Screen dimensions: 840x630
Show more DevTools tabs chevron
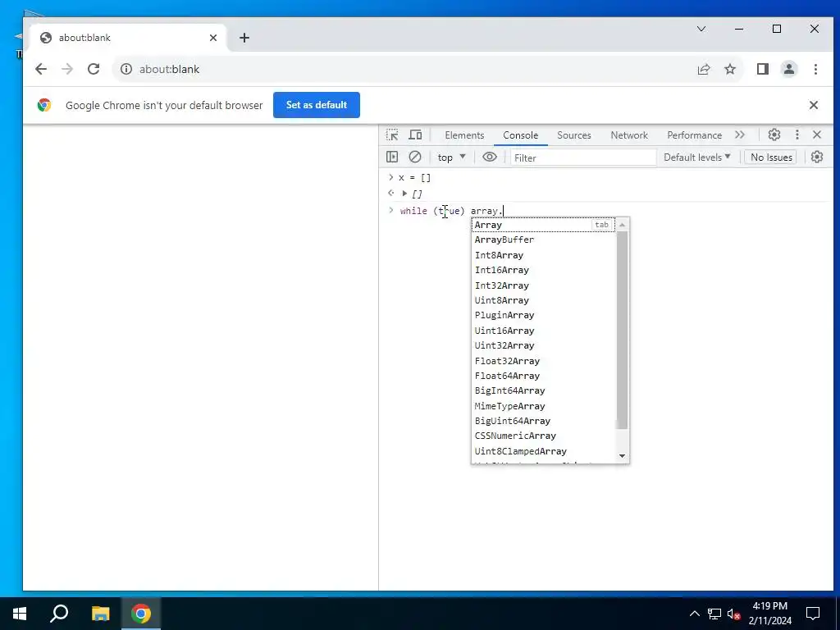740,135
